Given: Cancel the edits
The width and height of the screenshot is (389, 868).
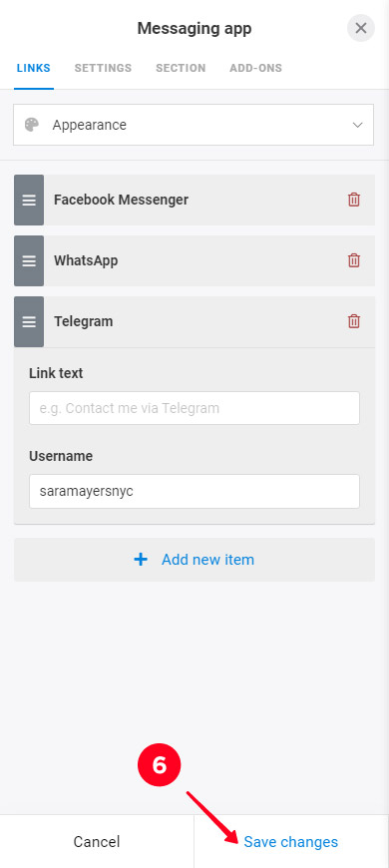Looking at the screenshot, I should 97,841.
